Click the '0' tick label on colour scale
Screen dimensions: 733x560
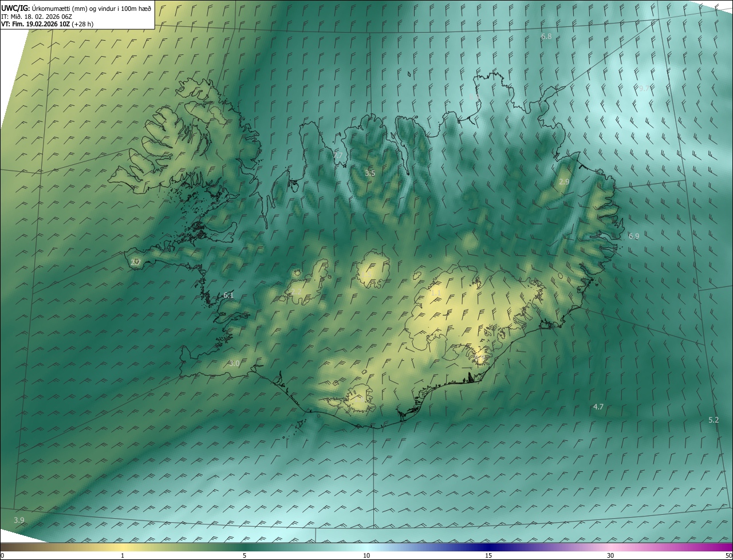(x=2, y=555)
